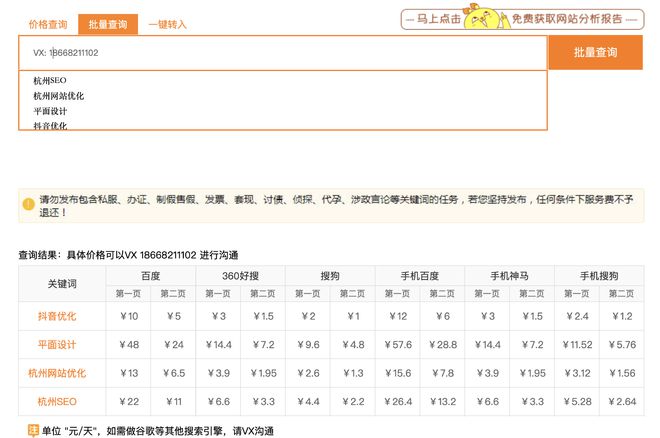Click the yellow warning exclamation icon
Screen dimensions: 660x438
(28, 204)
